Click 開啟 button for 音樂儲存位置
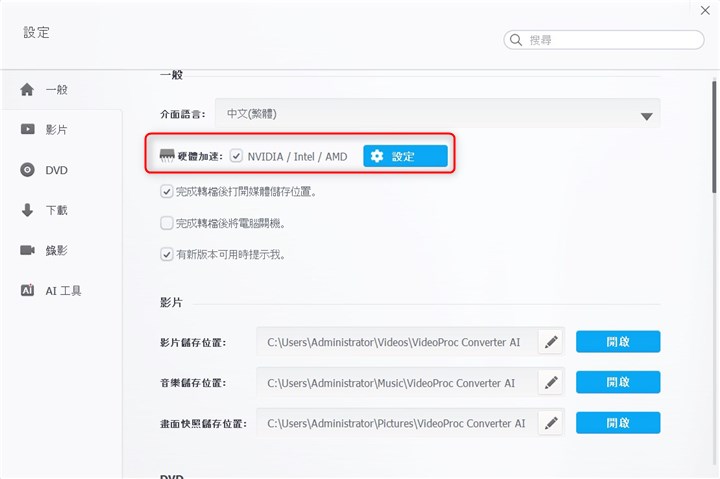Viewport: 720px width, 479px height. [x=618, y=382]
